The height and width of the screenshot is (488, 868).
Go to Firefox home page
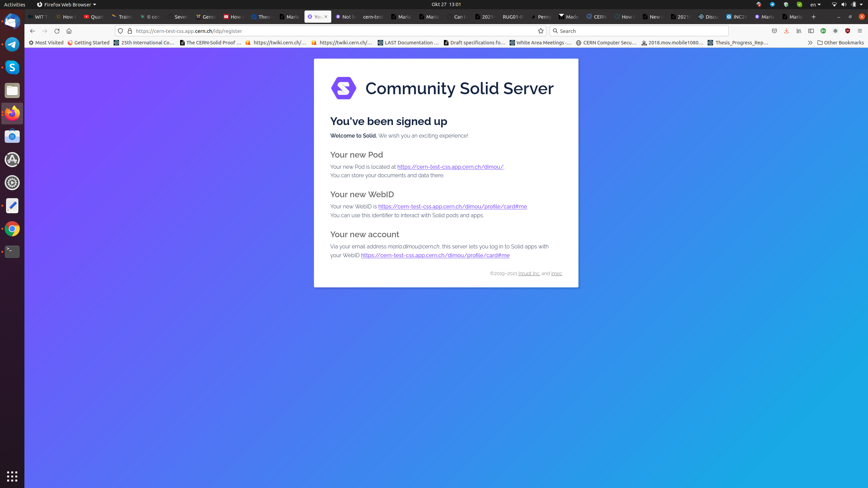pos(69,31)
